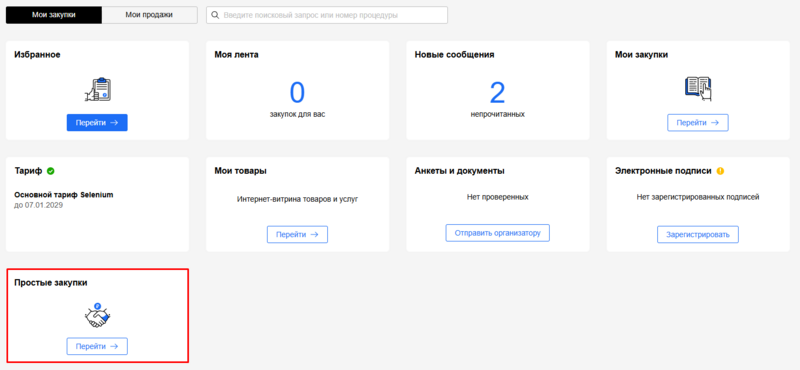This screenshot has height=370, width=800.
Task: Click 'Нет зарегистрированных подписей' text
Action: pos(698,197)
